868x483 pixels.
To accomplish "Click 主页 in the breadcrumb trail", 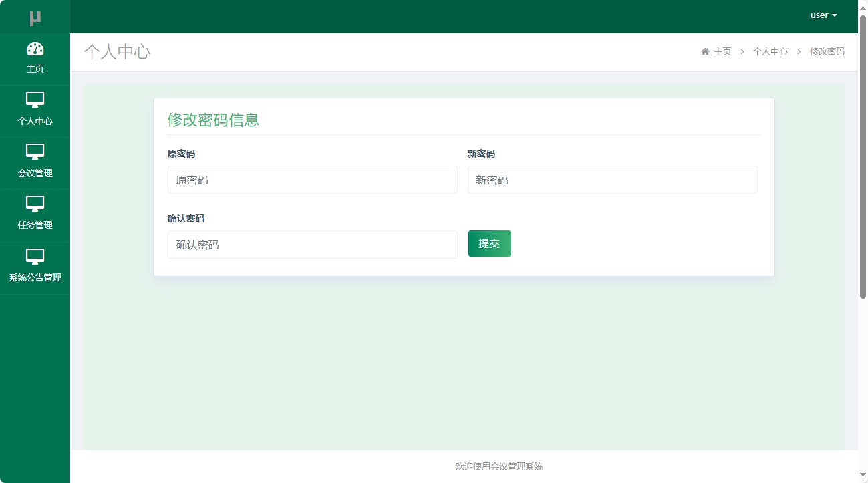I will [x=721, y=51].
